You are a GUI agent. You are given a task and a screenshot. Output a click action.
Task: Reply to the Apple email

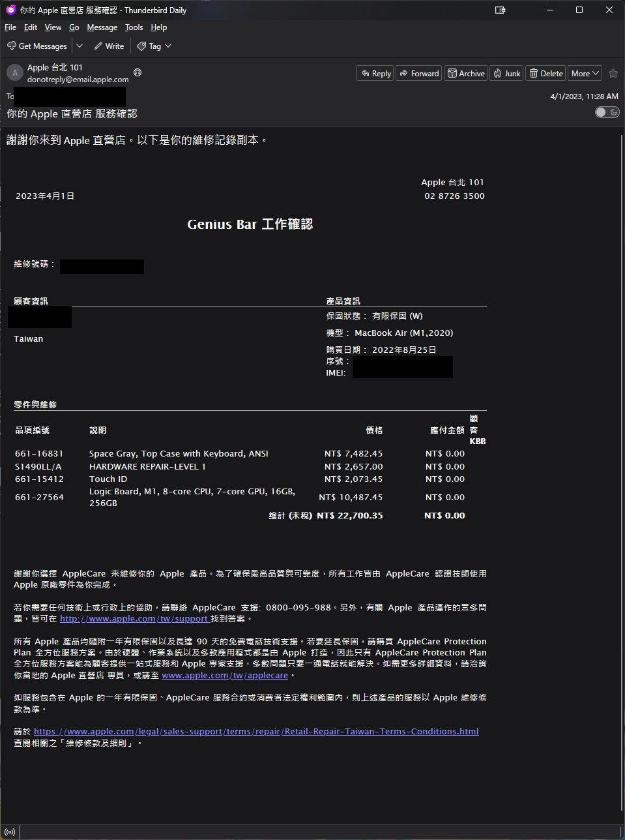[375, 74]
